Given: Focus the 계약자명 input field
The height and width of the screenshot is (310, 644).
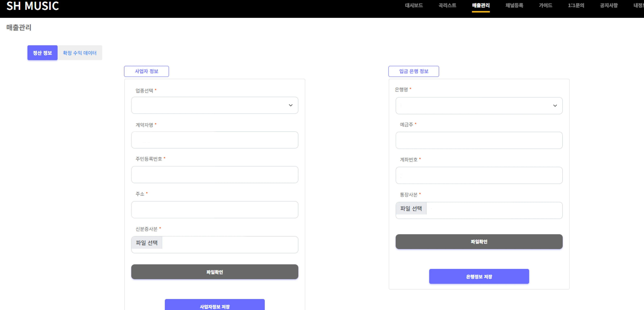Looking at the screenshot, I should coord(214,140).
